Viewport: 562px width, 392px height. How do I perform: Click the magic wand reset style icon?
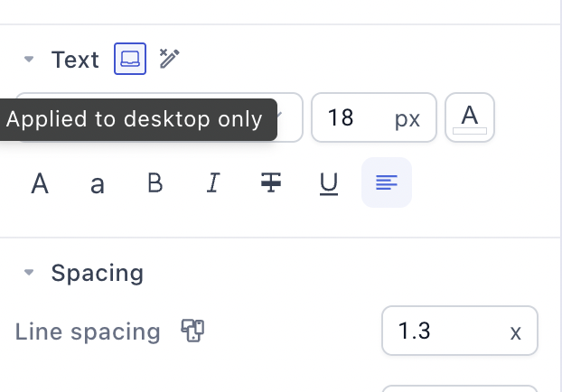click(169, 59)
